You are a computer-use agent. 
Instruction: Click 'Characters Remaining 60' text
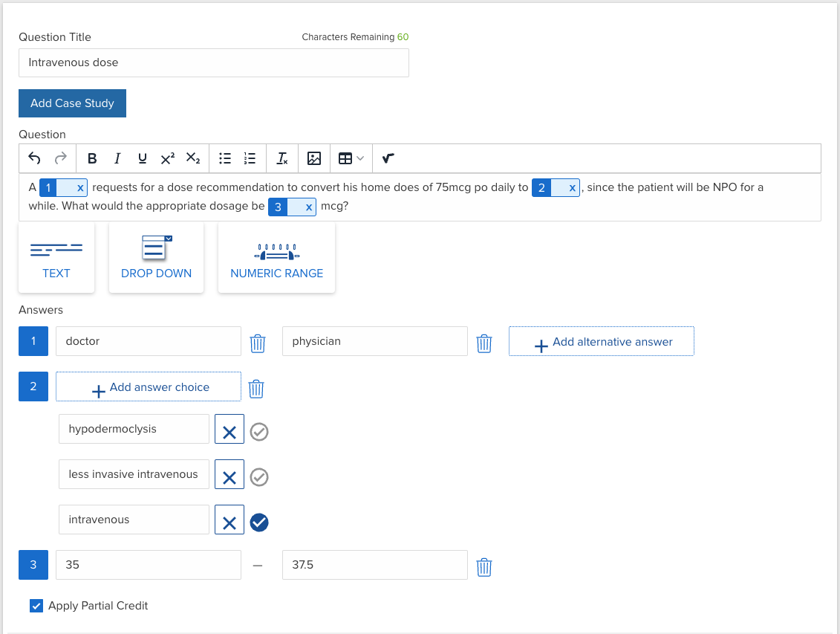coord(355,37)
